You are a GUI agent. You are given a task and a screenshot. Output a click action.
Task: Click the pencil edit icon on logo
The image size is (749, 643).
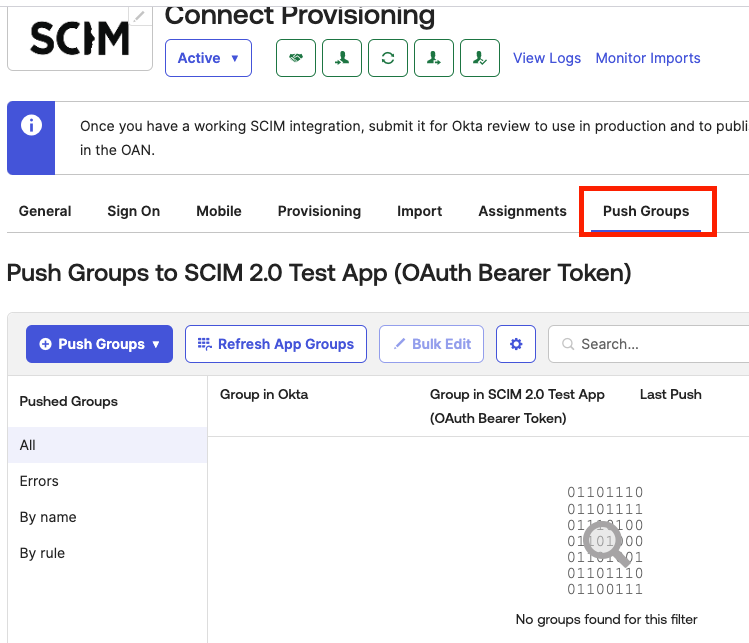pyautogui.click(x=139, y=17)
